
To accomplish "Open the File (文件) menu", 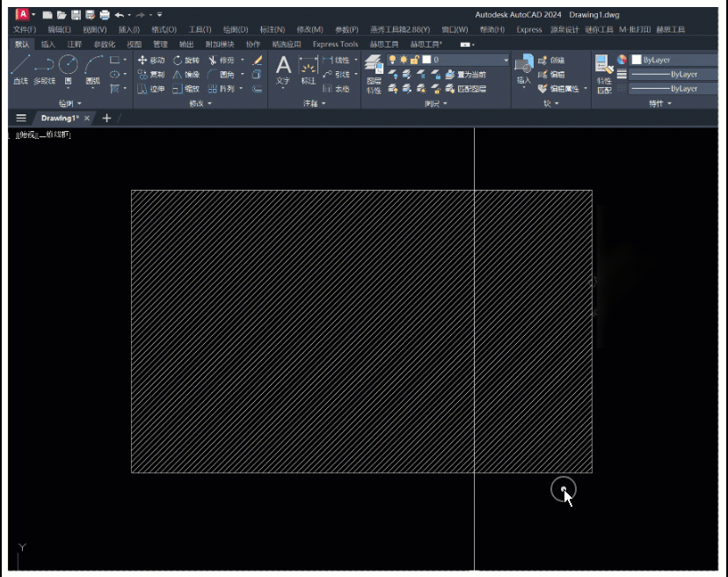I will [x=25, y=30].
